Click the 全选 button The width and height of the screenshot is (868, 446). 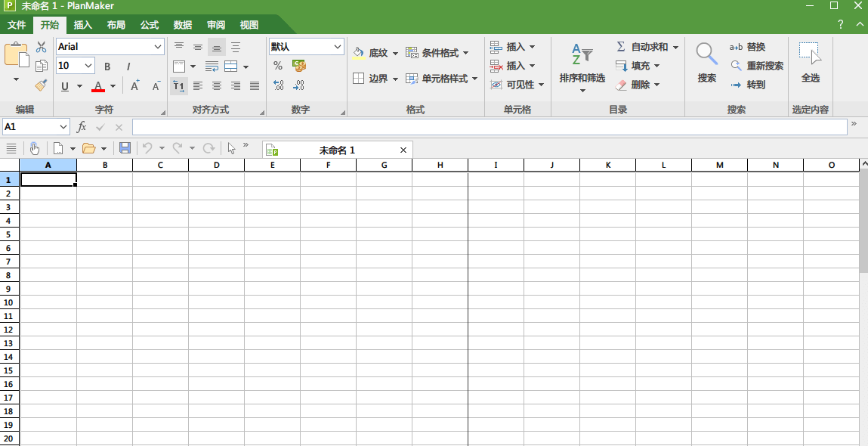click(810, 63)
